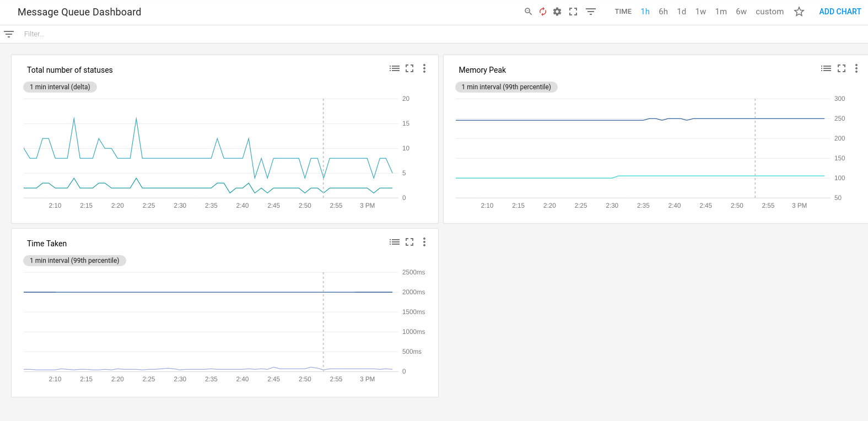Expand Memory Peak chart to full screen
The width and height of the screenshot is (868, 421).
click(842, 68)
